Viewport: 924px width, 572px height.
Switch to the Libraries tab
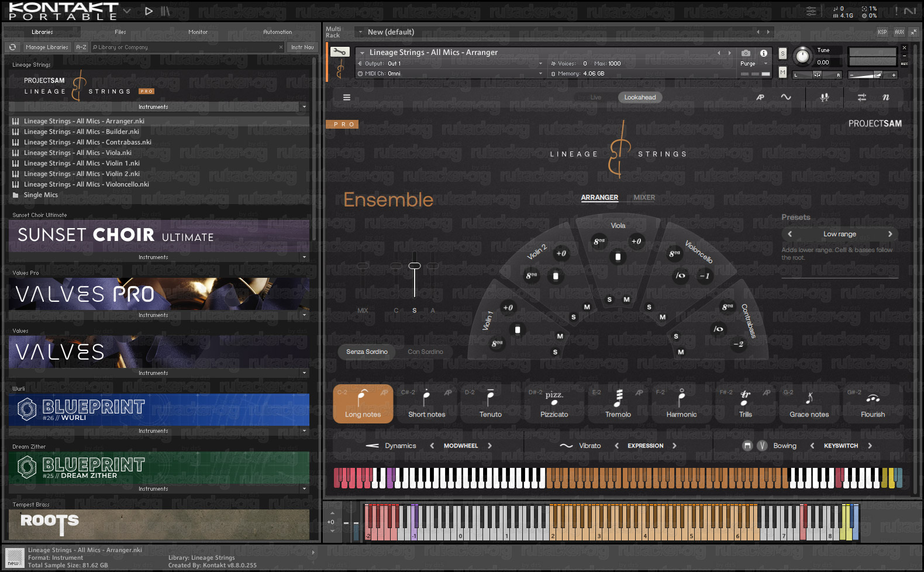pyautogui.click(x=42, y=32)
